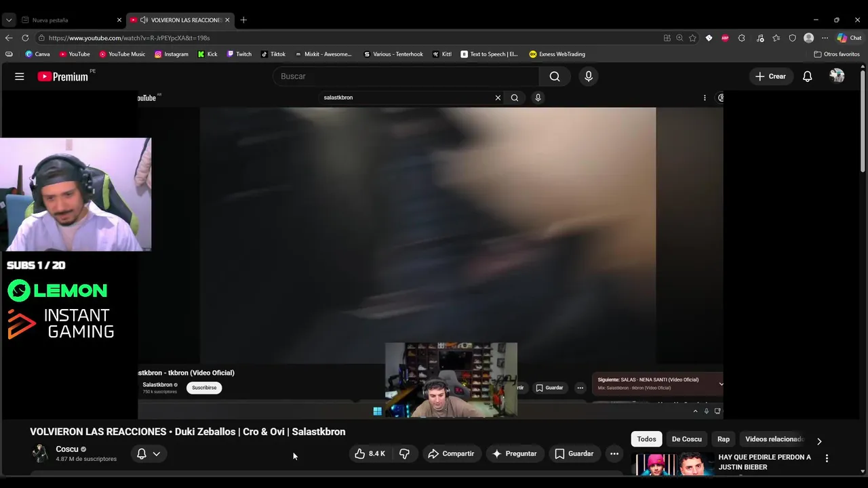Mute the tab via speaker icon
Screen dimensions: 868x488
click(144, 20)
